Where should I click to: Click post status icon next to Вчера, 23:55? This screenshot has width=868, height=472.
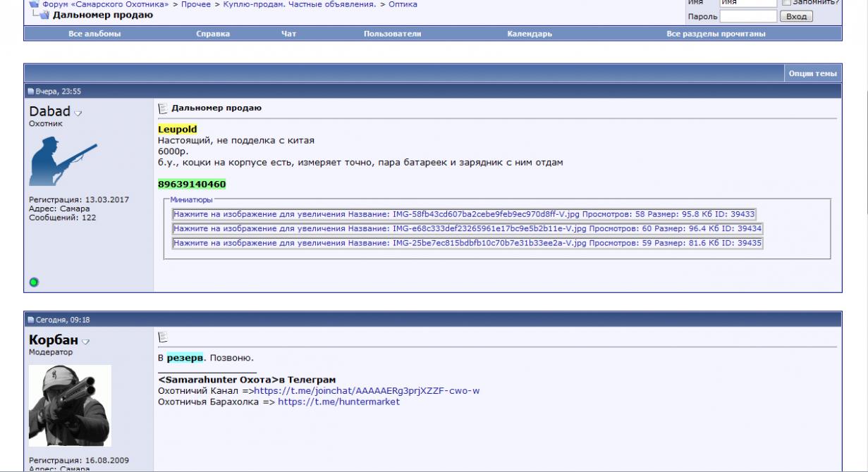30,91
